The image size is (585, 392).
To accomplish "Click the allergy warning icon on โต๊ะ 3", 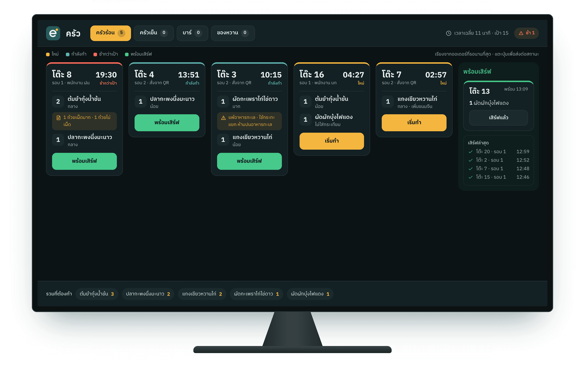I will pyautogui.click(x=223, y=118).
